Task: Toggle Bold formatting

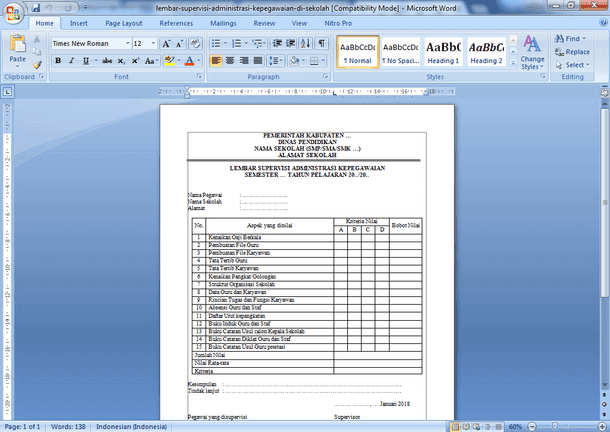Action: tap(58, 61)
